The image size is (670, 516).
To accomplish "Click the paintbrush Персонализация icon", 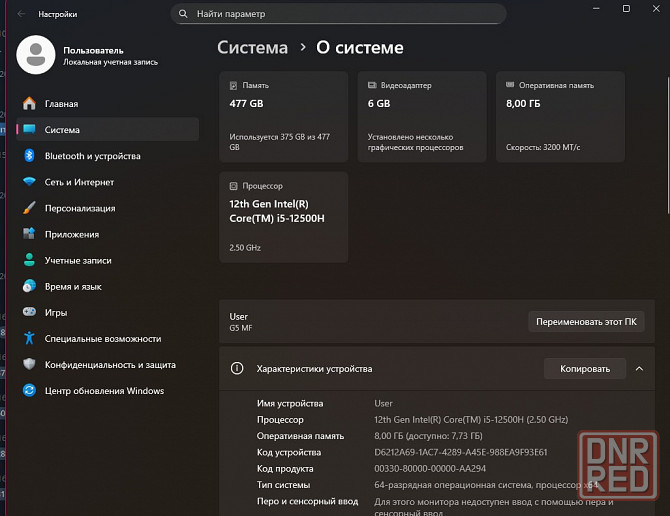I will 29,208.
